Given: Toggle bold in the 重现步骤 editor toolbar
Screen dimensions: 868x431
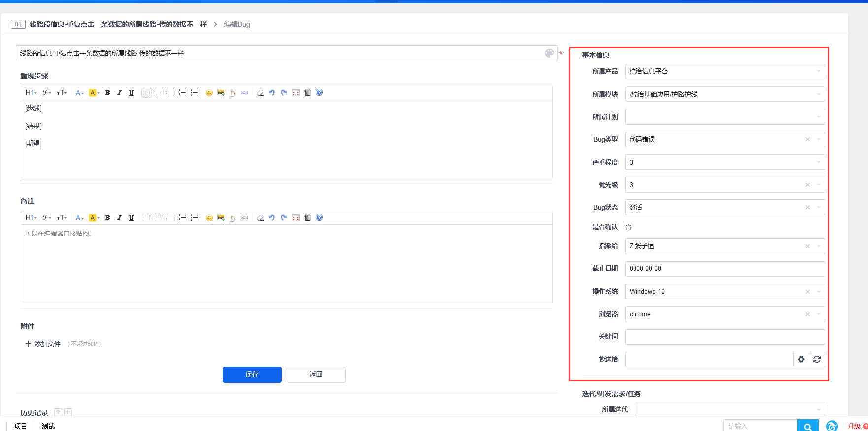Looking at the screenshot, I should point(107,93).
